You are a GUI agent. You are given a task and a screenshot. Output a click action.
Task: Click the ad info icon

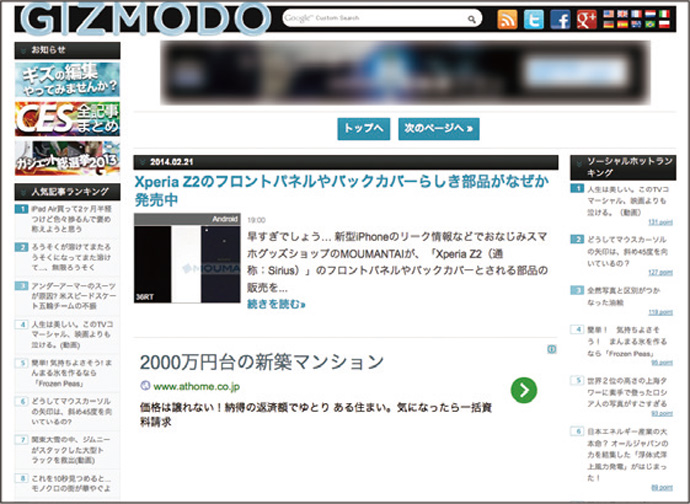pyautogui.click(x=552, y=349)
